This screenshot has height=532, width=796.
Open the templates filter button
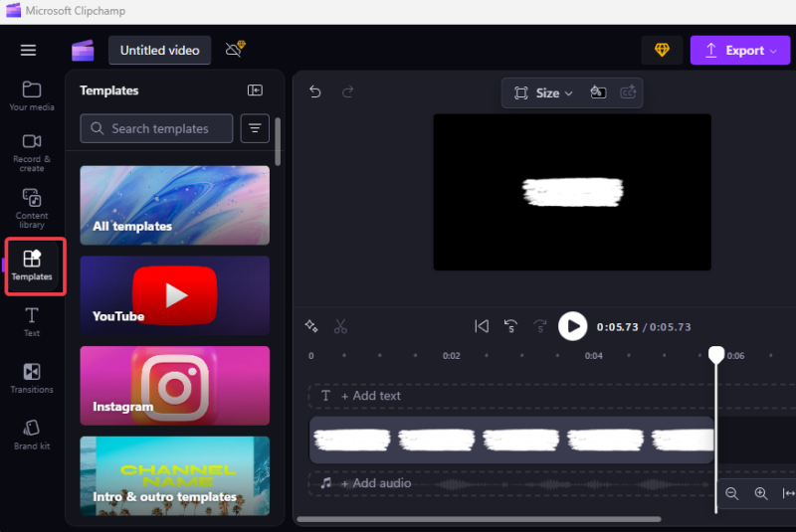pos(255,129)
